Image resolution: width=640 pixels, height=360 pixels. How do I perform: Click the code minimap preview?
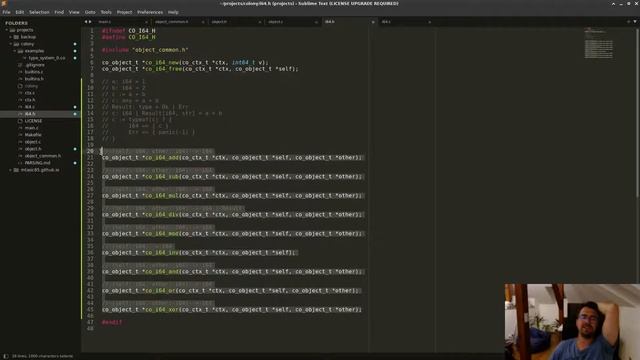click(x=598, y=43)
